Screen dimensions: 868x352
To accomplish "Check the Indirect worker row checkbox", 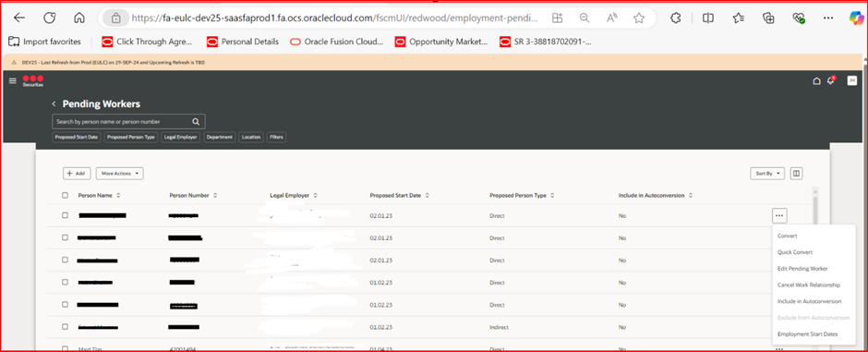I will coord(66,327).
